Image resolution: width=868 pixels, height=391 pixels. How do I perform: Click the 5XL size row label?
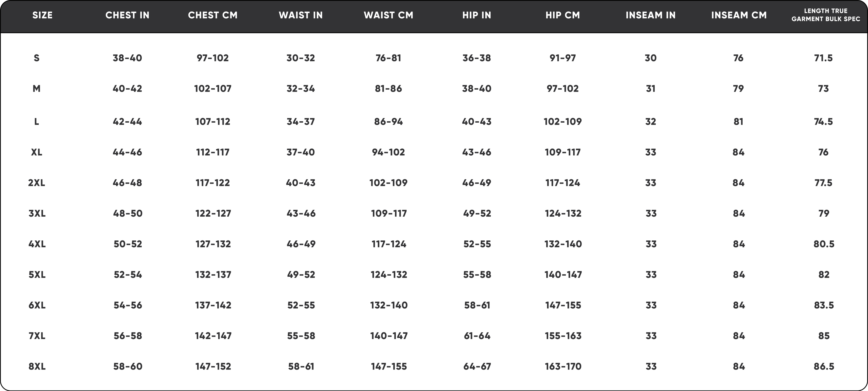(x=37, y=275)
